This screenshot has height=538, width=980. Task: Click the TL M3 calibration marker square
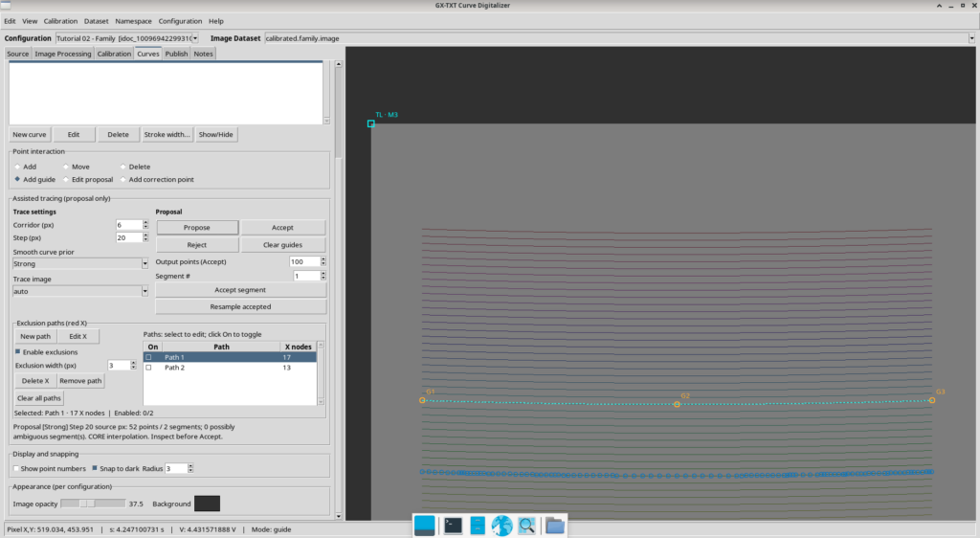click(x=371, y=123)
